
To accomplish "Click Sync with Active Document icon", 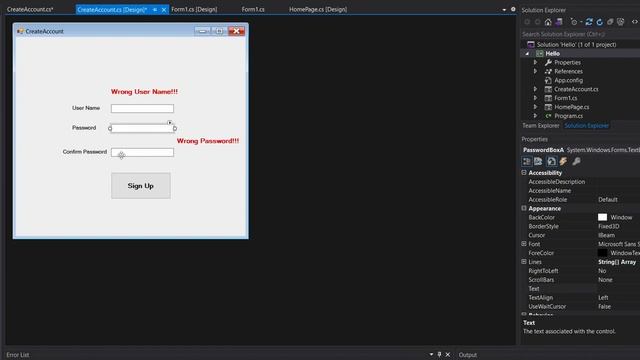I will [x=589, y=22].
